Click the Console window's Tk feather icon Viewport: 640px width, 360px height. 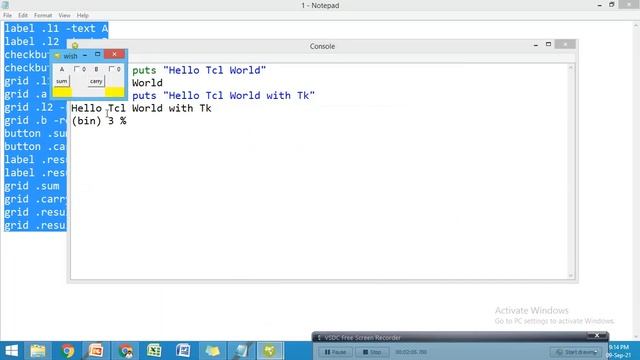click(75, 46)
